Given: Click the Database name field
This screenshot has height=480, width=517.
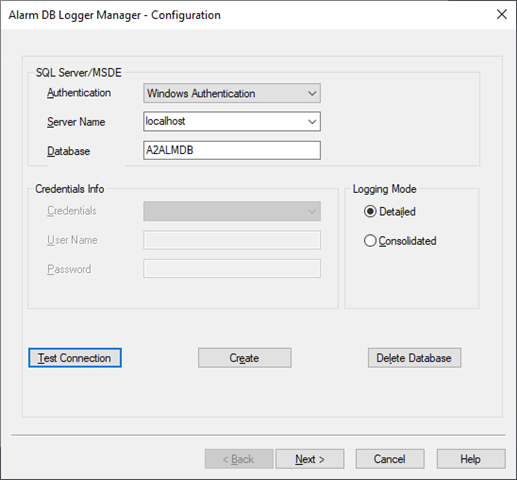Looking at the screenshot, I should tap(232, 150).
